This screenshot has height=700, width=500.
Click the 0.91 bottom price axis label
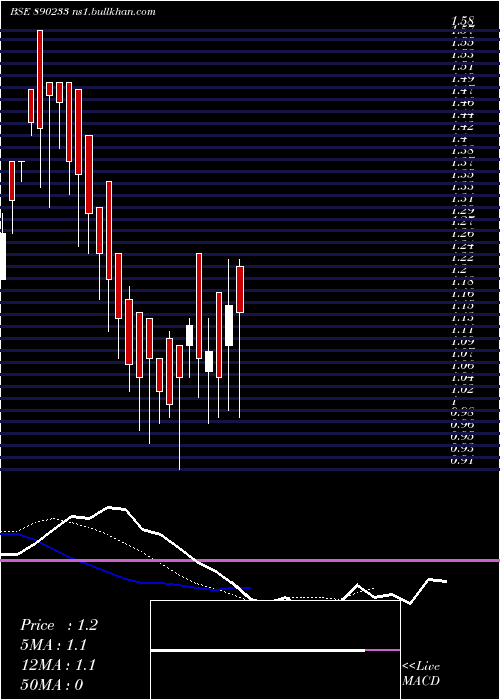coord(463,461)
